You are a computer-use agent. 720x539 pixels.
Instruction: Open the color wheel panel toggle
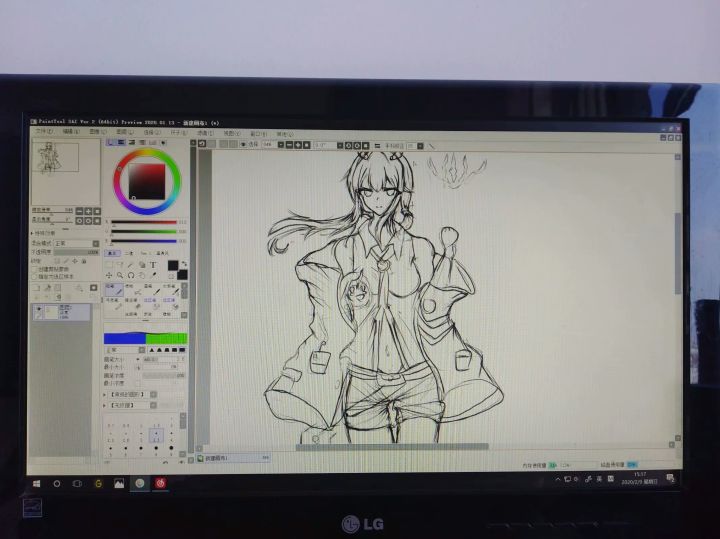point(111,143)
